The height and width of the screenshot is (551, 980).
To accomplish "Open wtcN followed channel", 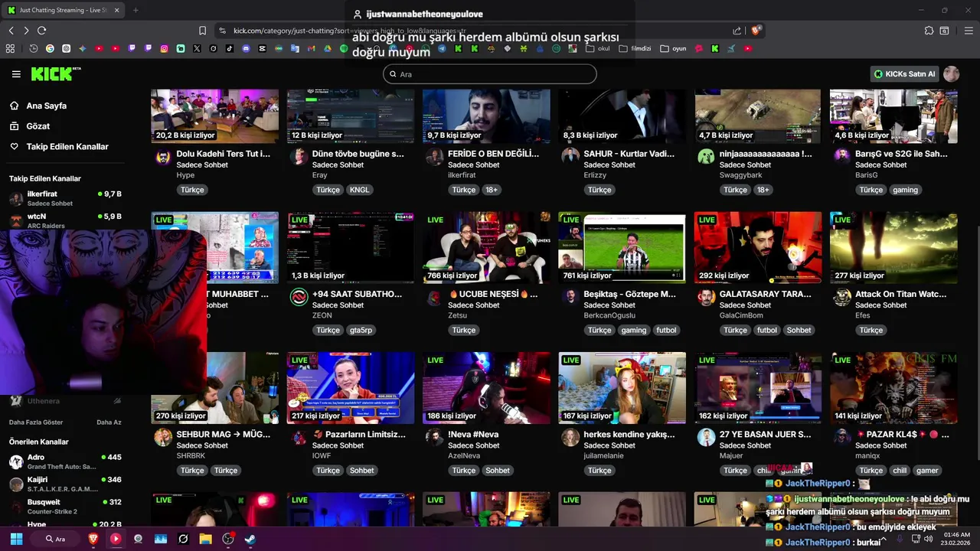I will (x=66, y=220).
